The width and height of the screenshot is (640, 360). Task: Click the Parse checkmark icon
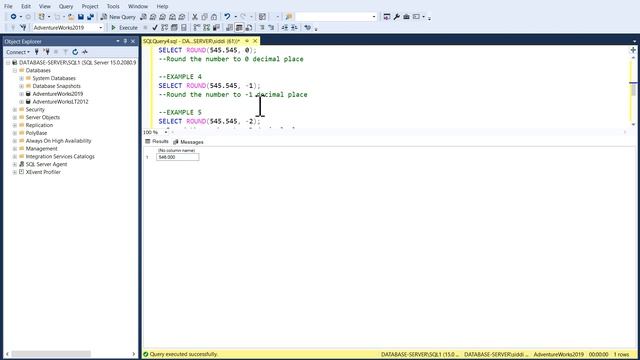155,27
